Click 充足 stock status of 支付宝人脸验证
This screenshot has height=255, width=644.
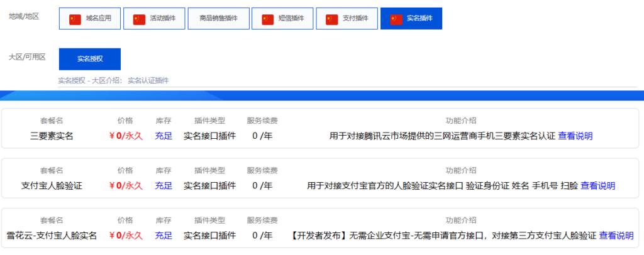coord(164,186)
